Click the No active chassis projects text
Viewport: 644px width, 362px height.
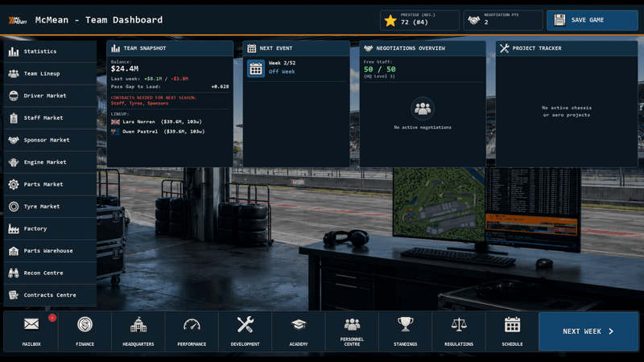567,112
